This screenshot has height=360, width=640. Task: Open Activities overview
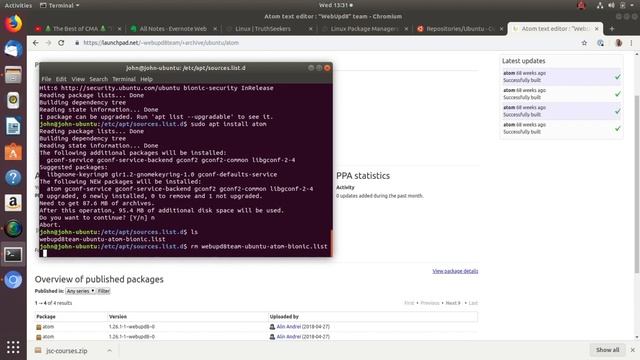(18, 5)
